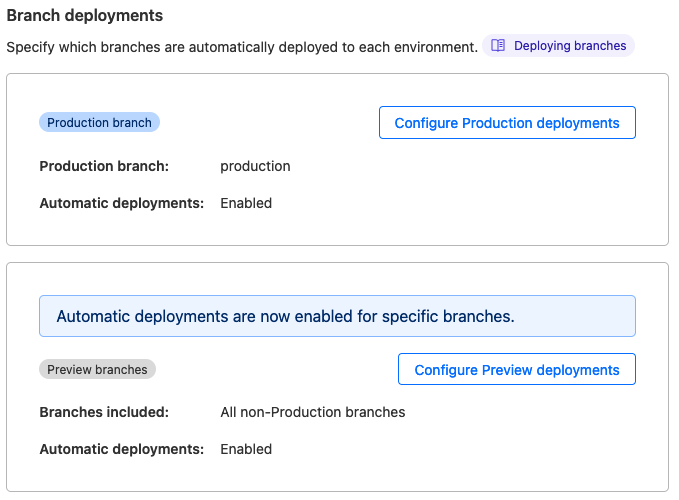
Task: Click 'Automatic deployments:' label in Preview card
Action: 122,449
